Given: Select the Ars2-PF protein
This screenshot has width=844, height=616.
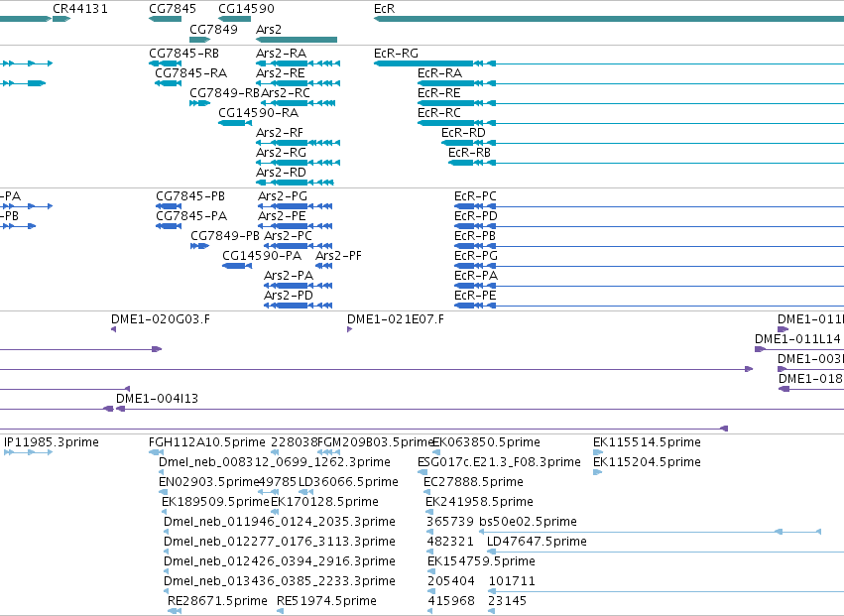Looking at the screenshot, I should [338, 256].
